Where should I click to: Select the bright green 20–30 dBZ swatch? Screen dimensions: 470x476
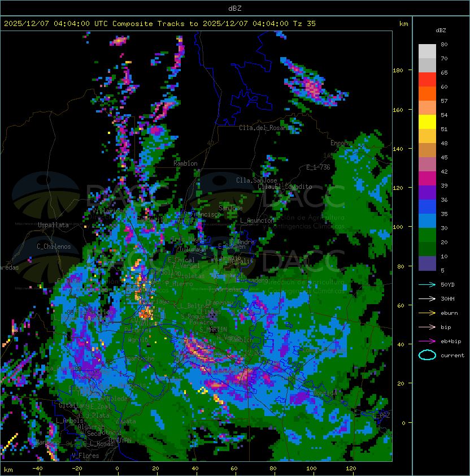click(x=427, y=235)
